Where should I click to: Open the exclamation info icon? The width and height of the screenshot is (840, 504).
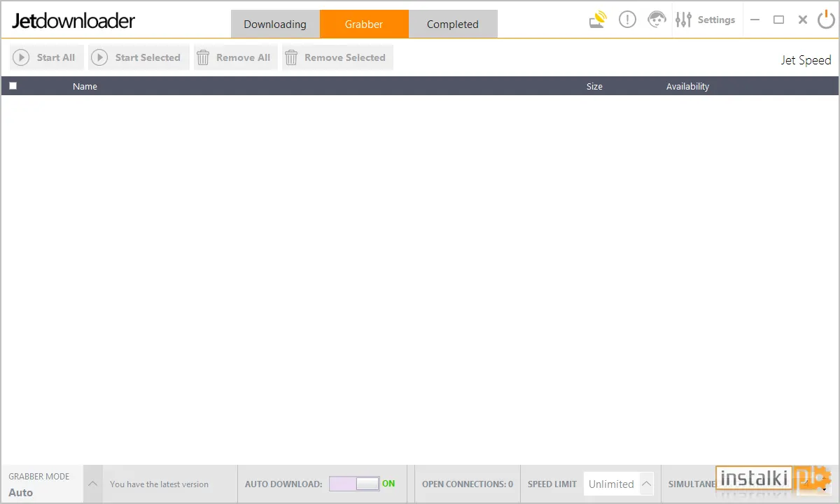pos(627,20)
